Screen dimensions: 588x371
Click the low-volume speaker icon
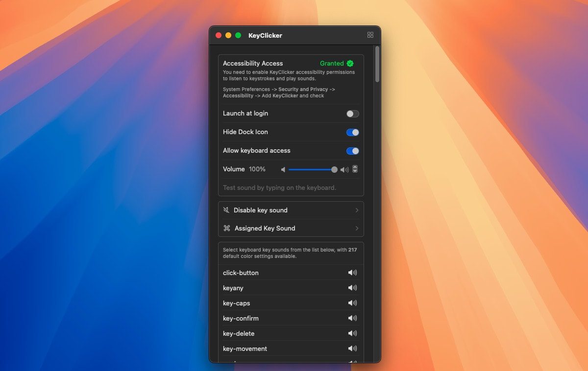[283, 169]
